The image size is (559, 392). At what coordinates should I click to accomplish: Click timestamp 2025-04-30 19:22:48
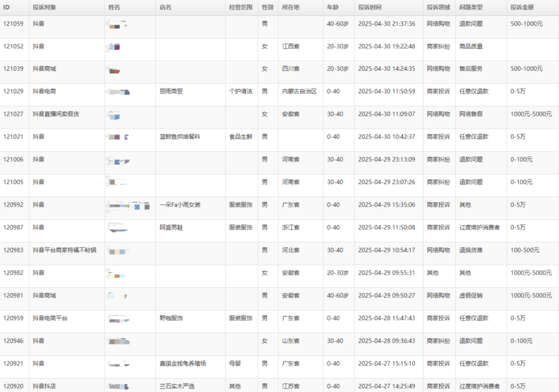387,46
